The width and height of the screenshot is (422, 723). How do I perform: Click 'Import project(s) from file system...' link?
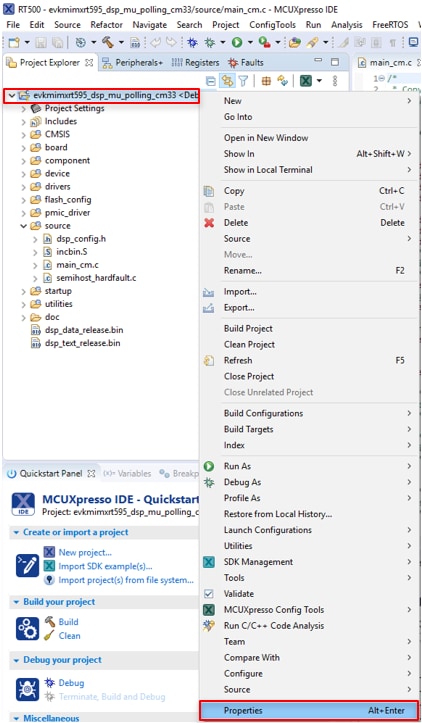click(x=125, y=580)
